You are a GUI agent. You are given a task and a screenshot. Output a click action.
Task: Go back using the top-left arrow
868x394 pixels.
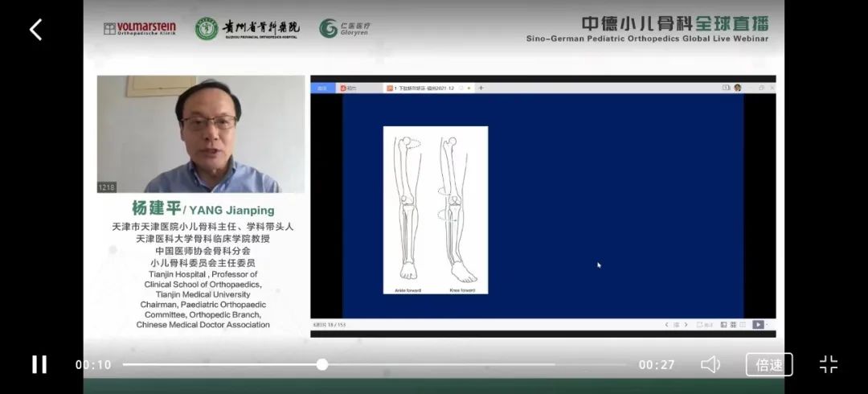tap(35, 30)
